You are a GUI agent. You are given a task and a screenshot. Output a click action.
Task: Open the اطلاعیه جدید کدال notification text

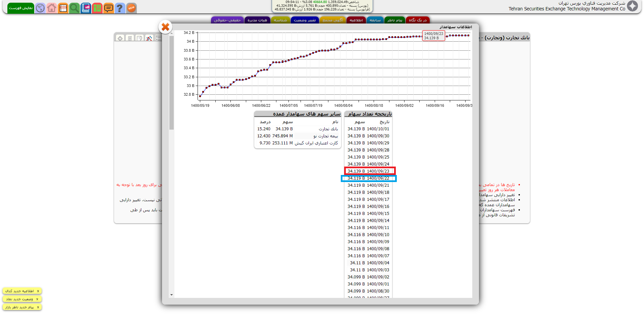point(19,291)
